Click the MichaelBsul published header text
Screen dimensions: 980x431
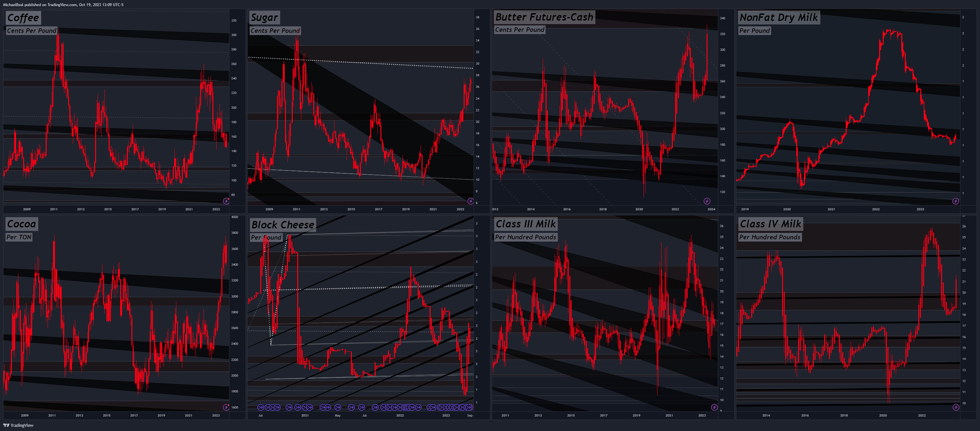pos(63,5)
